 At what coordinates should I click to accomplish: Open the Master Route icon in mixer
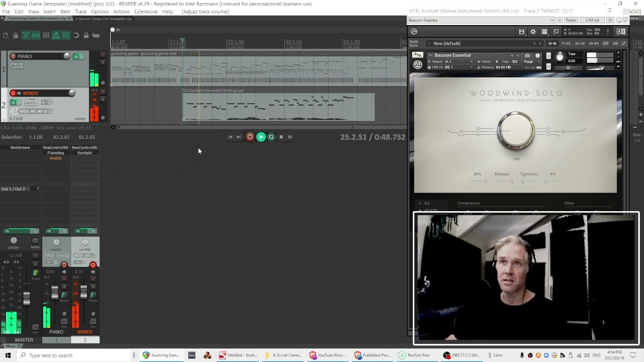[x=35, y=272]
